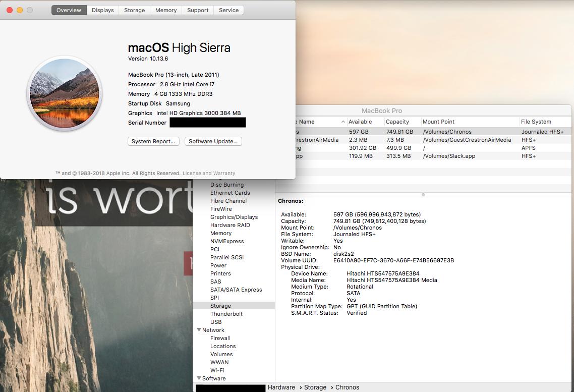
Task: Click the Storage path segment in status bar
Action: point(315,387)
